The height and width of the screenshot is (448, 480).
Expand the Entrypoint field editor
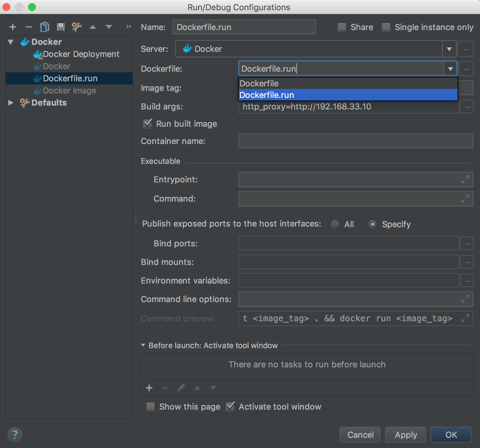[x=465, y=179]
